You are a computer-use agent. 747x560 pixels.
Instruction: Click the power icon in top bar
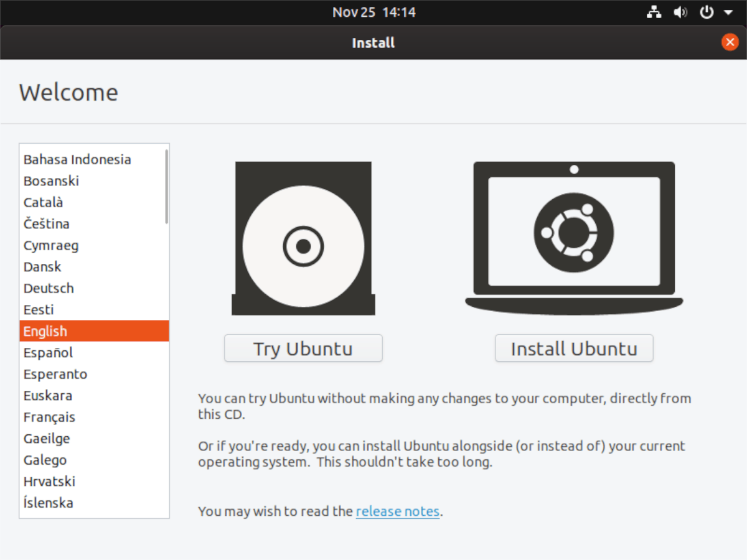pyautogui.click(x=707, y=12)
